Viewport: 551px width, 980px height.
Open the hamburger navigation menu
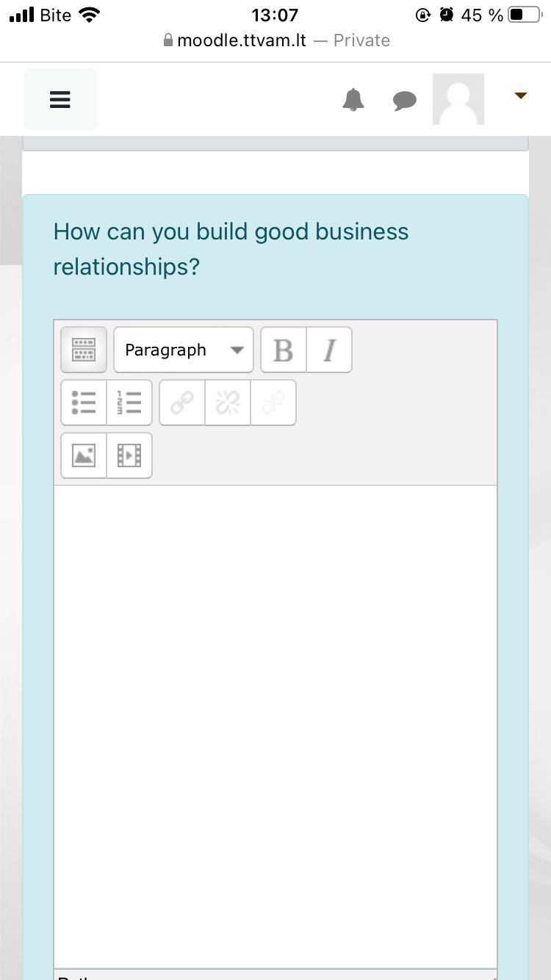pyautogui.click(x=60, y=99)
